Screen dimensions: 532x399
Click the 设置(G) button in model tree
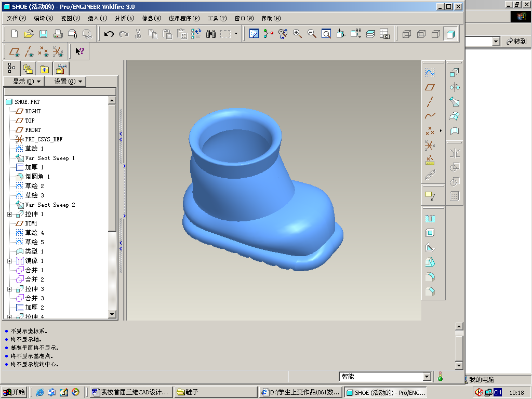tap(65, 82)
